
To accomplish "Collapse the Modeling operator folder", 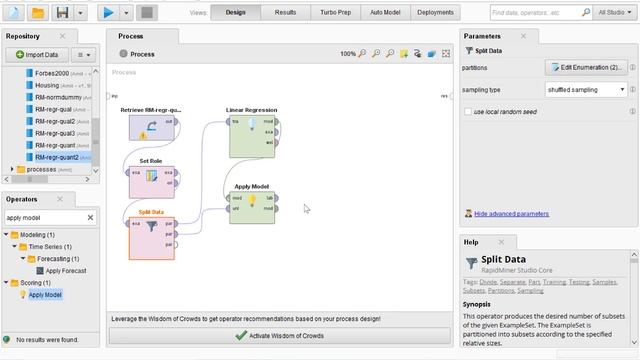I will pos(6,235).
